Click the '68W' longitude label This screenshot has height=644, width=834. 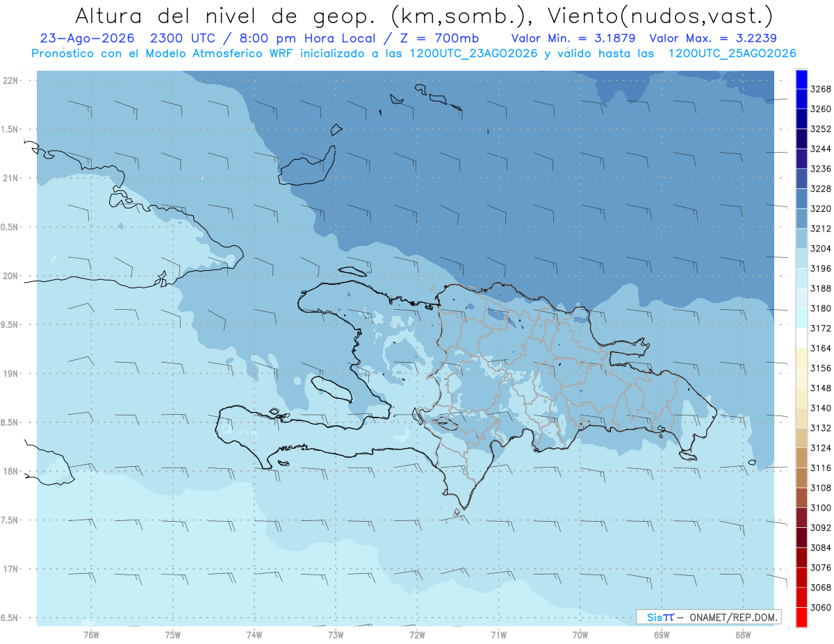[743, 635]
